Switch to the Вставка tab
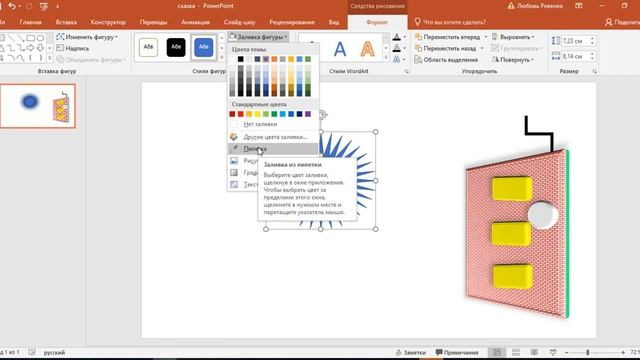This screenshot has width=640, height=360. 66,22
